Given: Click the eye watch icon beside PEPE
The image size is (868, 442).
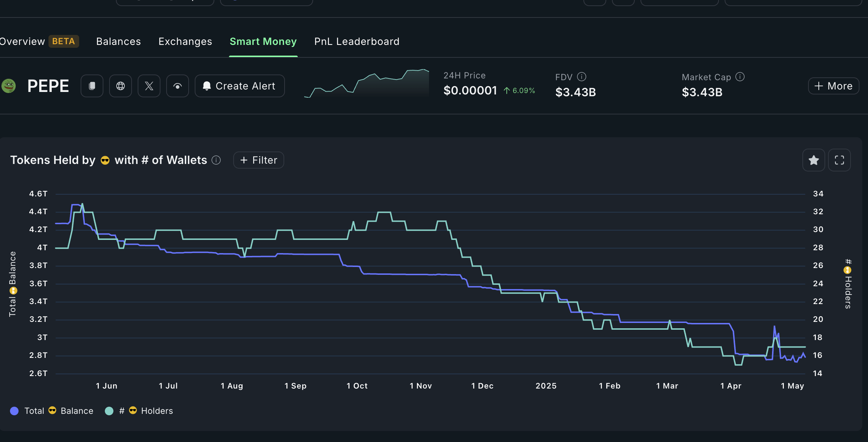Looking at the screenshot, I should coord(178,86).
